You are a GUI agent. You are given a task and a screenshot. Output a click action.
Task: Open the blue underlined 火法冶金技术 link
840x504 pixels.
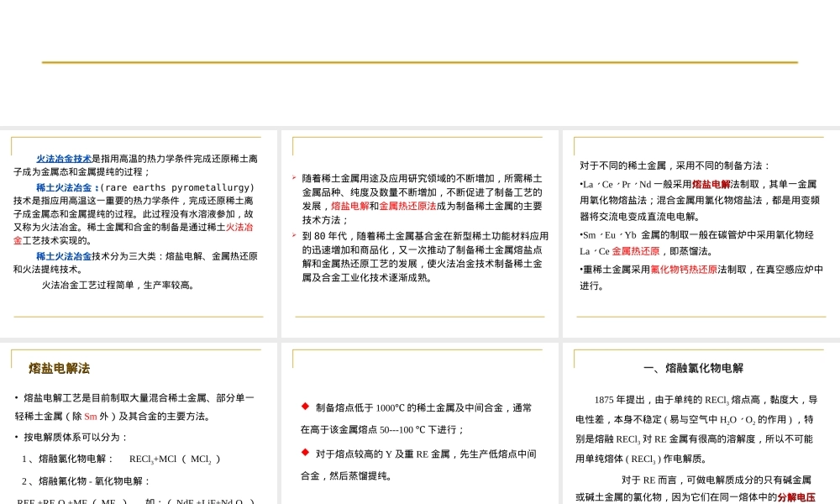point(64,159)
